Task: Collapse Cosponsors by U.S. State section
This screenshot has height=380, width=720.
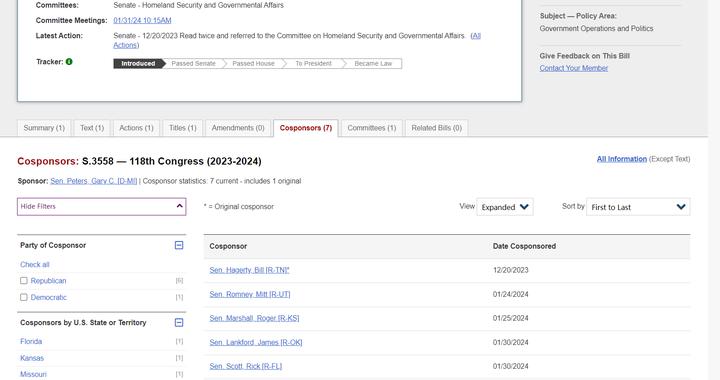Action: coord(179,323)
